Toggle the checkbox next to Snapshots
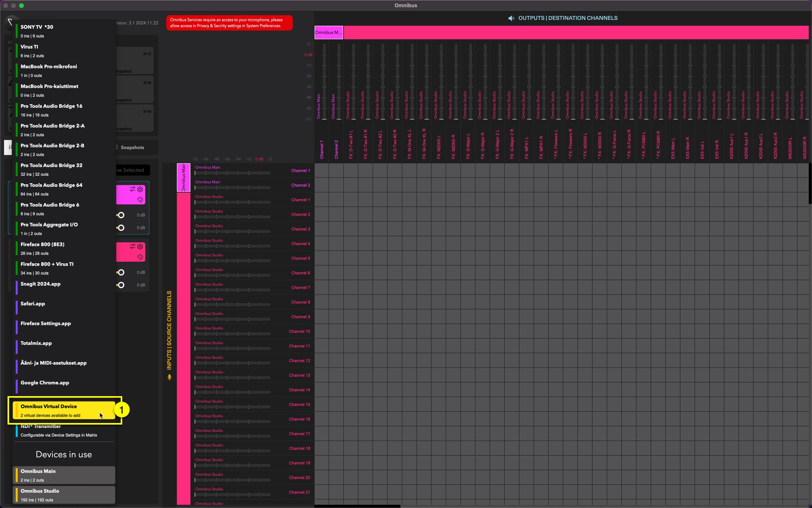This screenshot has height=508, width=812. coord(116,147)
